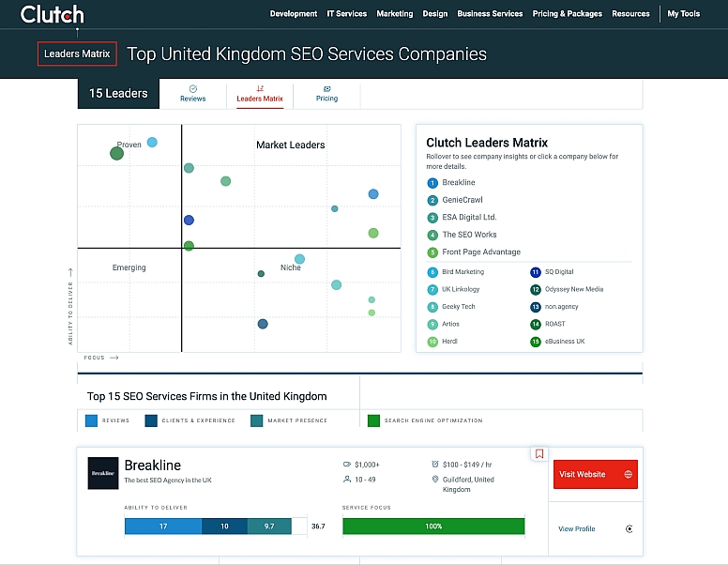The width and height of the screenshot is (728, 565).
Task: Open the Business Services menu
Action: [x=490, y=14]
